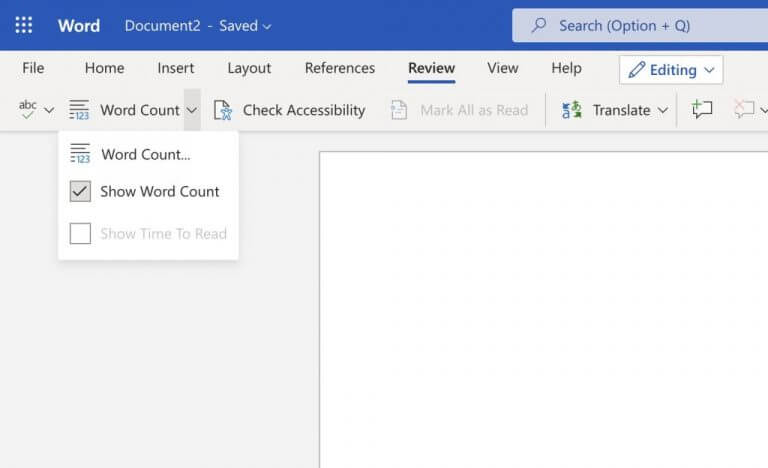Click the delete comment icon
Viewport: 768px width, 468px height.
pos(743,110)
